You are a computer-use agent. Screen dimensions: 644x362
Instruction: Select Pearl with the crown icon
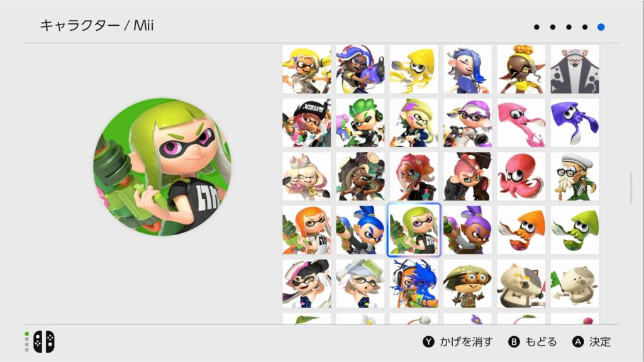coord(306,177)
